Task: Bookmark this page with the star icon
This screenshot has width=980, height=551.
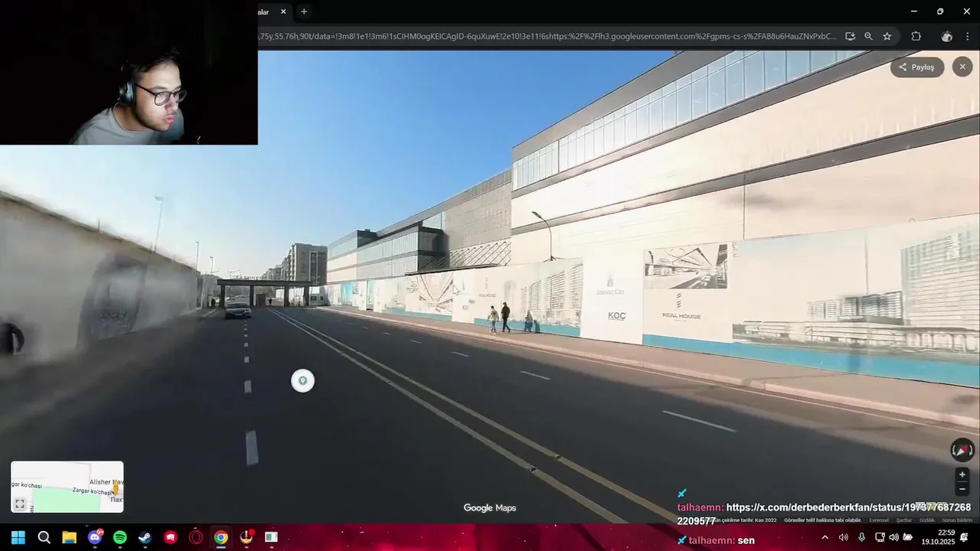Action: click(887, 36)
